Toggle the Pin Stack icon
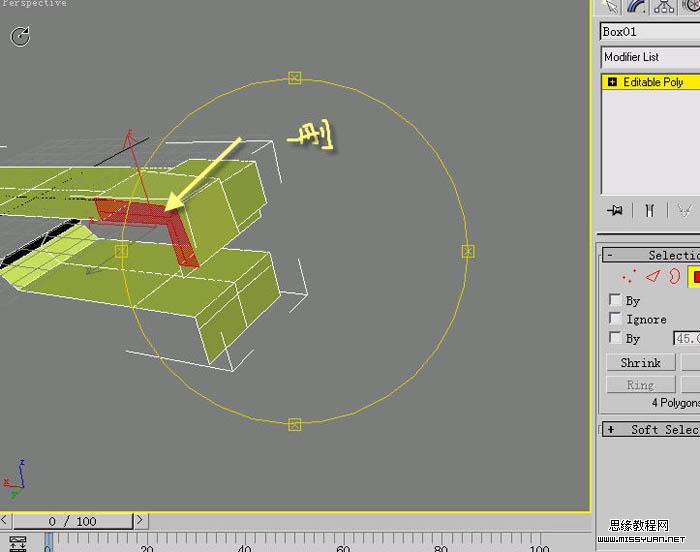 (615, 210)
